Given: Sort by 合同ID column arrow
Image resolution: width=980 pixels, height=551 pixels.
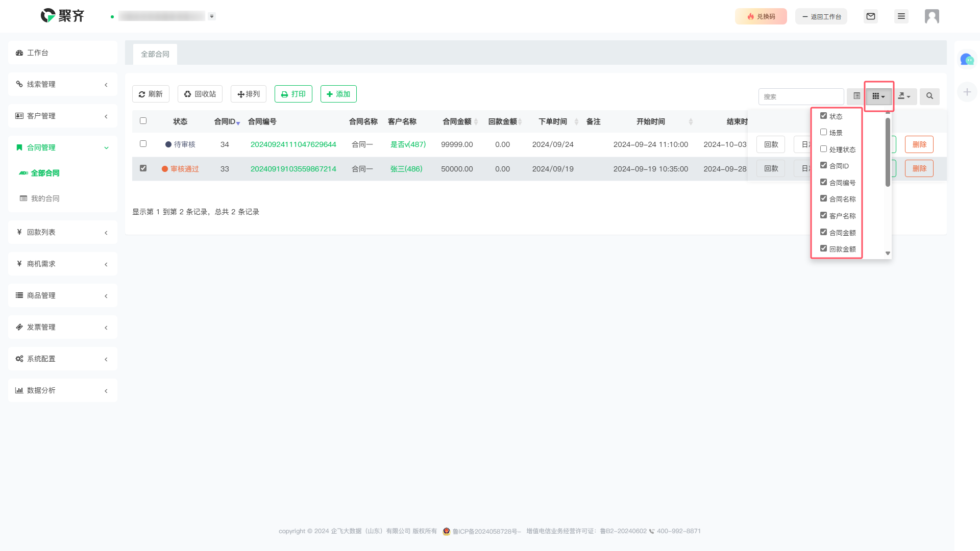Looking at the screenshot, I should click(238, 123).
